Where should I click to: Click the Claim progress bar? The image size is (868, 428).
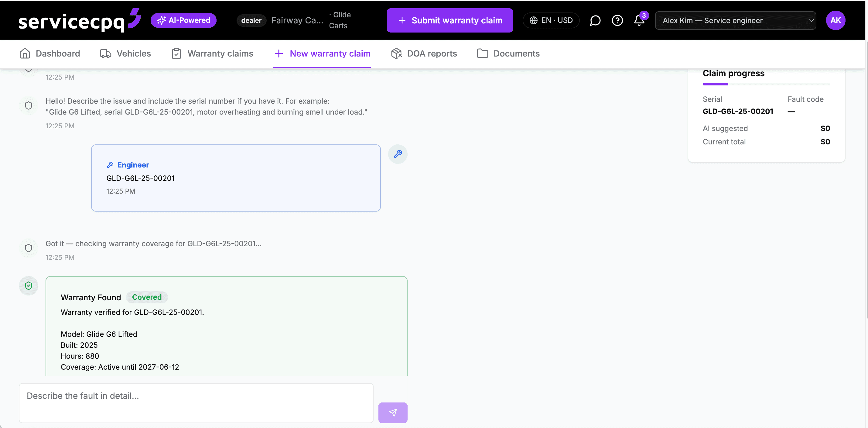tap(766, 84)
